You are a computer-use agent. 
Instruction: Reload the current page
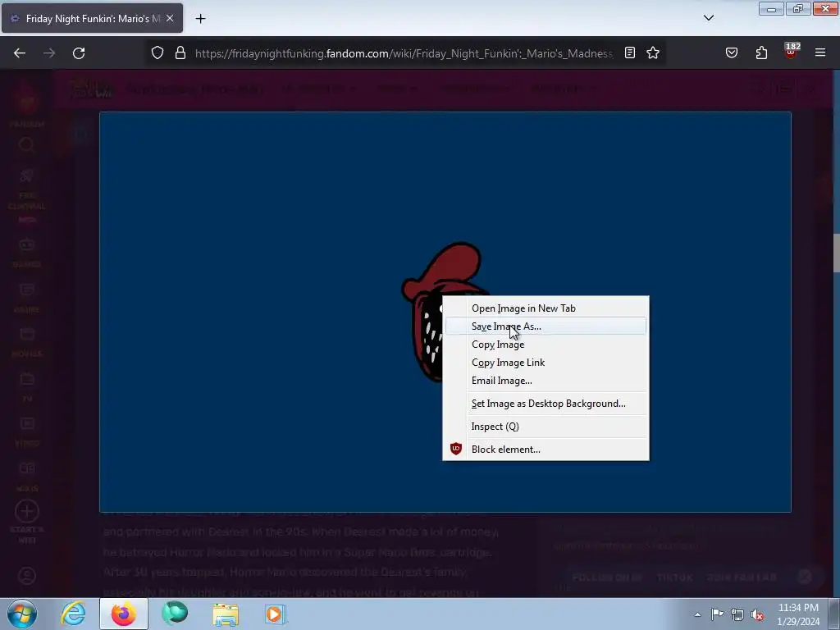[79, 53]
